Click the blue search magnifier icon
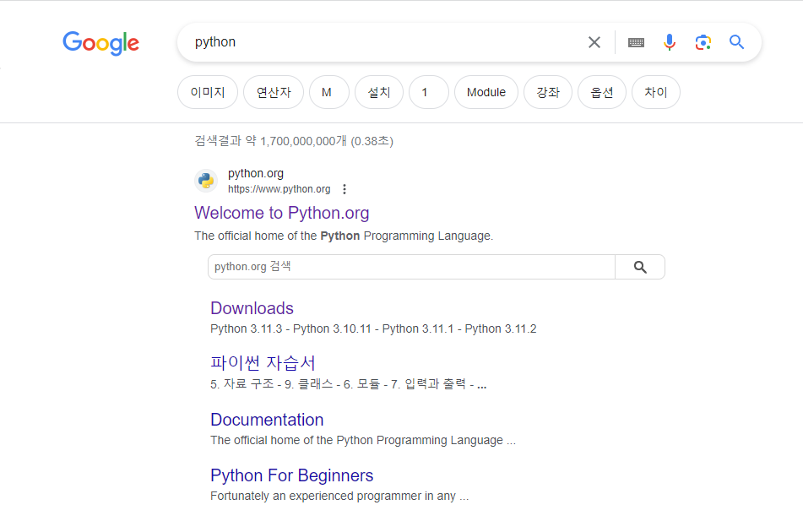Viewport: 803px width, 532px height. pos(736,42)
